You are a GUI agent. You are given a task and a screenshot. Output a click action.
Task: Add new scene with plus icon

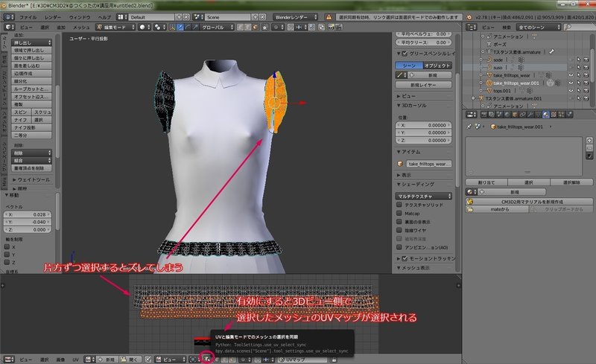pyautogui.click(x=255, y=17)
